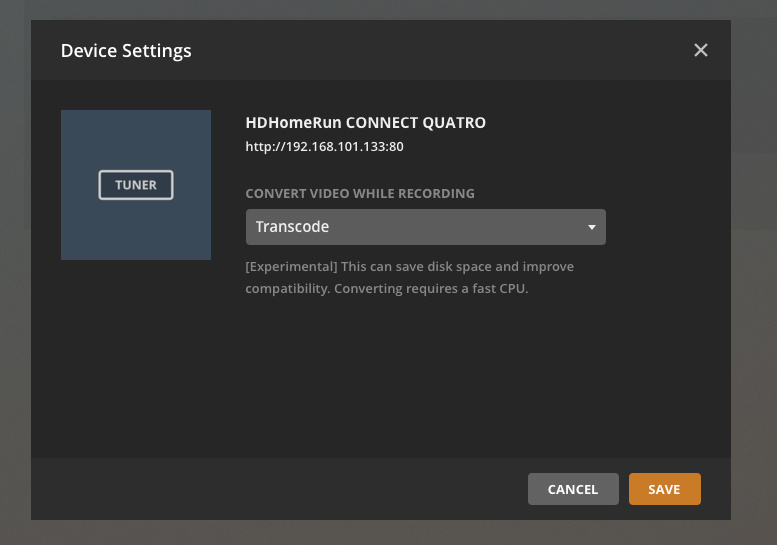The width and height of the screenshot is (777, 545).
Task: Click the TUNER device thumbnail
Action: pos(136,185)
